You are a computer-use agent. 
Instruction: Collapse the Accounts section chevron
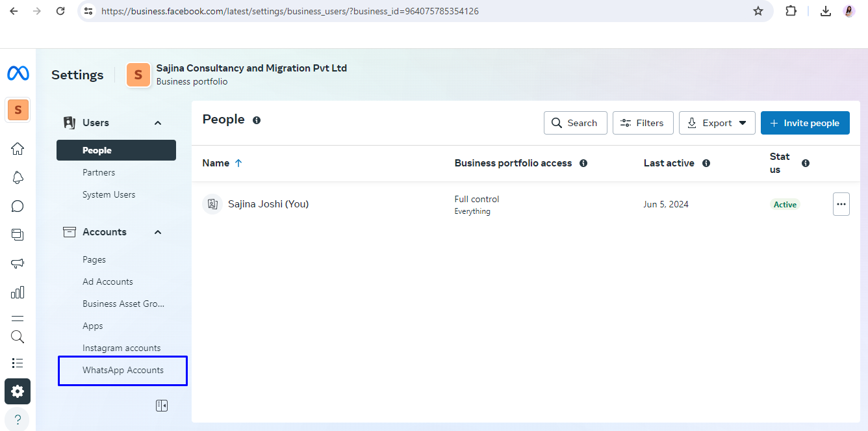[x=158, y=232]
